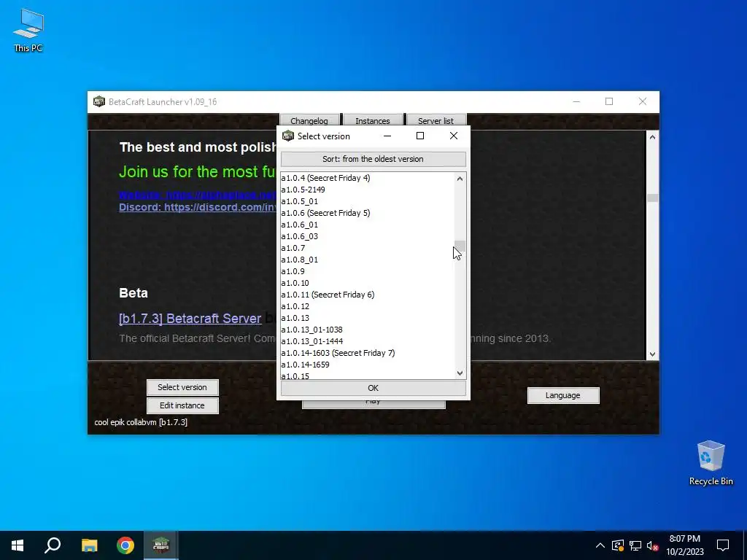Click version list scrollbar up arrow
The image size is (747, 560).
[460, 179]
